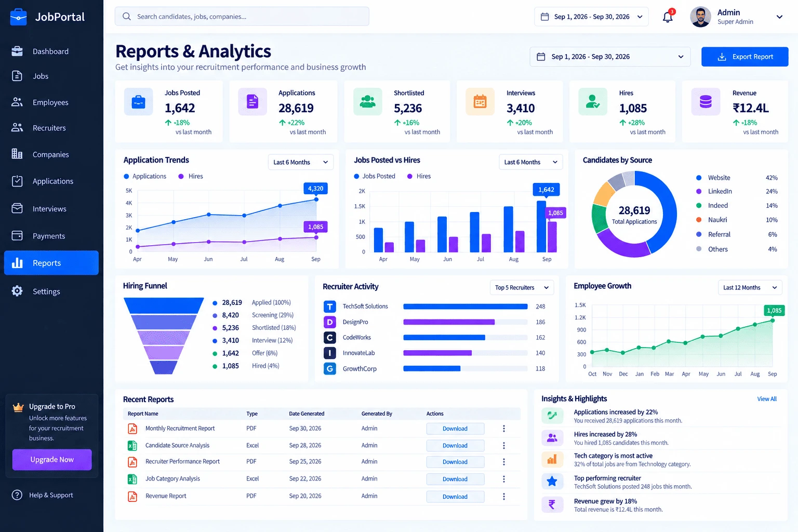
Task: Open the top bar date range dropdown
Action: pos(591,17)
